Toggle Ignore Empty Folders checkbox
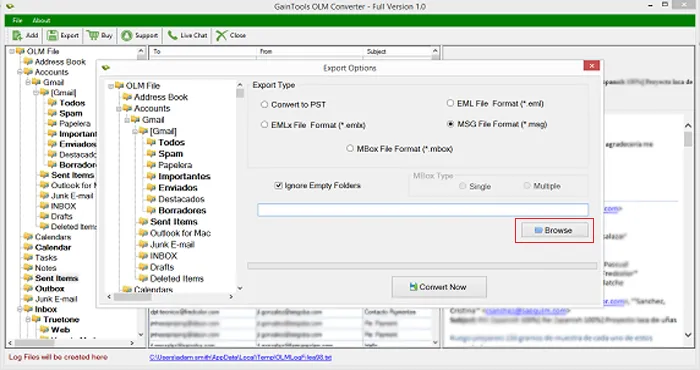The height and width of the screenshot is (370, 700). (279, 185)
